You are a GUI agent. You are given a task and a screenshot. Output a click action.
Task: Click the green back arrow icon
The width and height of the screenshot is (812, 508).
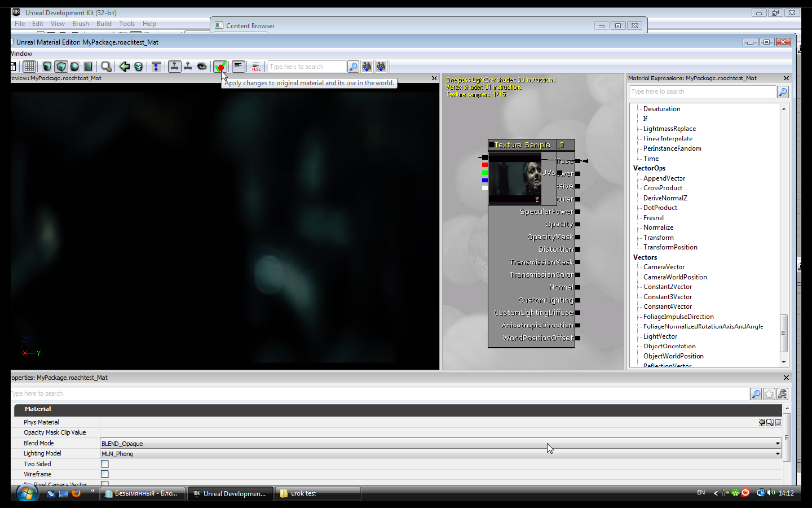pos(124,67)
